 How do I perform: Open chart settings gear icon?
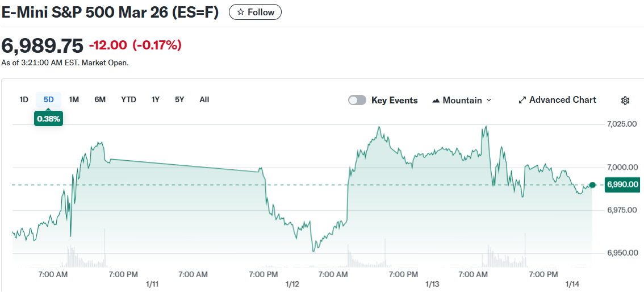pos(625,101)
